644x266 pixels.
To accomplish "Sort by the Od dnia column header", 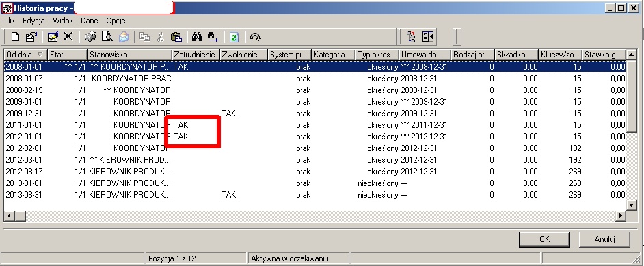I will tap(25, 55).
